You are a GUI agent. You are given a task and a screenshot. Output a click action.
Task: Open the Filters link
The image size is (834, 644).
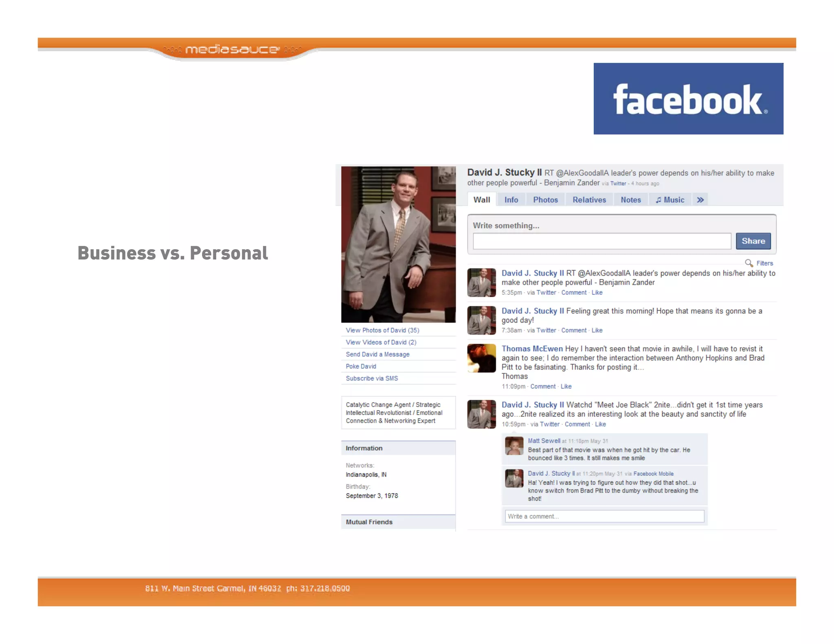pos(764,263)
